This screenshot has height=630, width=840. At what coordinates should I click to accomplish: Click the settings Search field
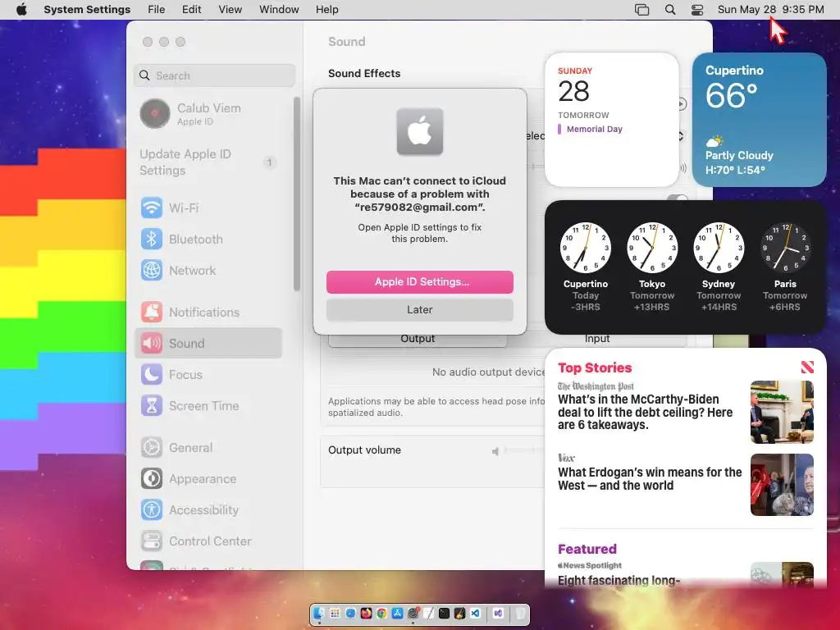tap(214, 75)
